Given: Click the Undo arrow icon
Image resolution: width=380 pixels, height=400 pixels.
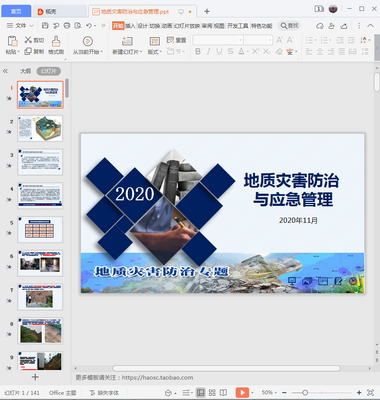Looking at the screenshot, I should [x=89, y=26].
